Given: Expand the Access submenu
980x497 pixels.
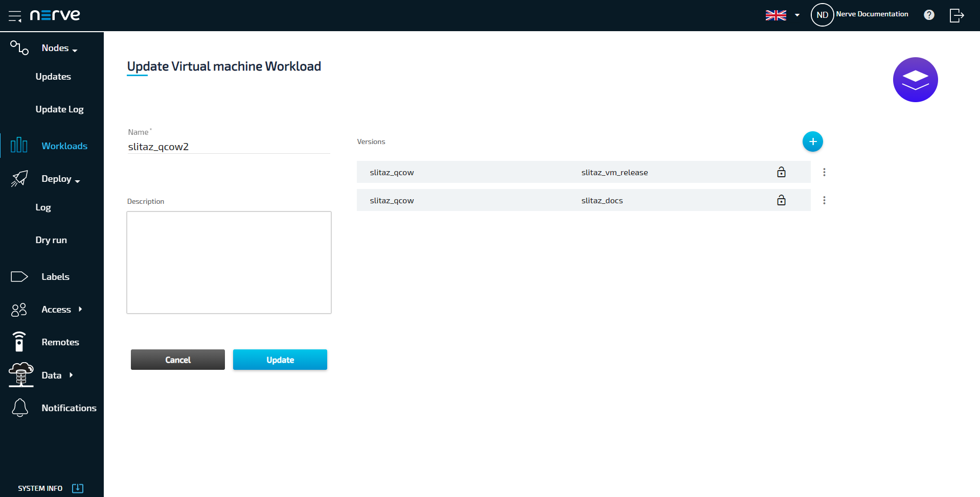Looking at the screenshot, I should pos(61,310).
